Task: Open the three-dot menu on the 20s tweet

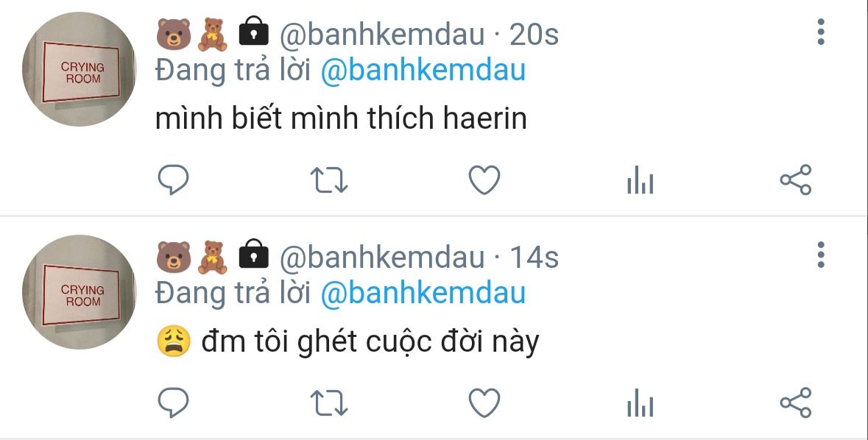Action: coord(821,32)
